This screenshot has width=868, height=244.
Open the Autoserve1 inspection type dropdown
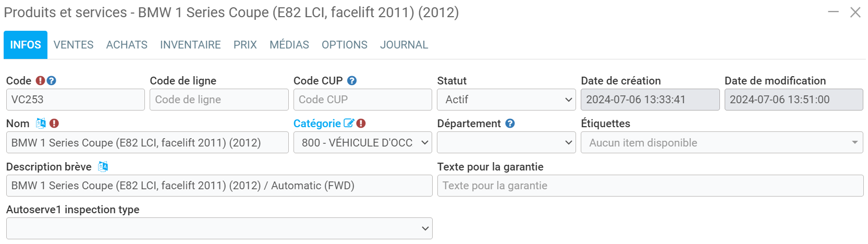click(219, 228)
